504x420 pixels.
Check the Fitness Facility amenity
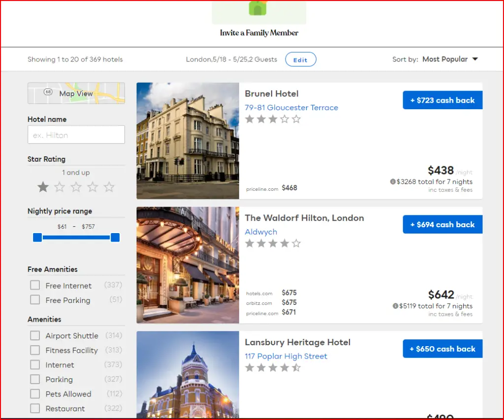pos(35,350)
